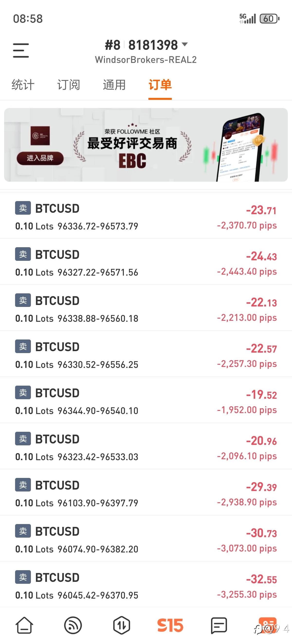The image size is (292, 644).
Task: Open the hamburger menu
Action: click(21, 51)
